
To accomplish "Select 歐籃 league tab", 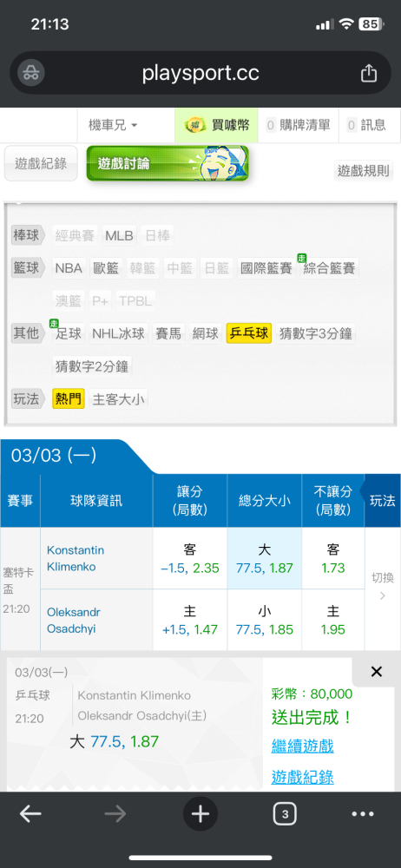I will 106,268.
